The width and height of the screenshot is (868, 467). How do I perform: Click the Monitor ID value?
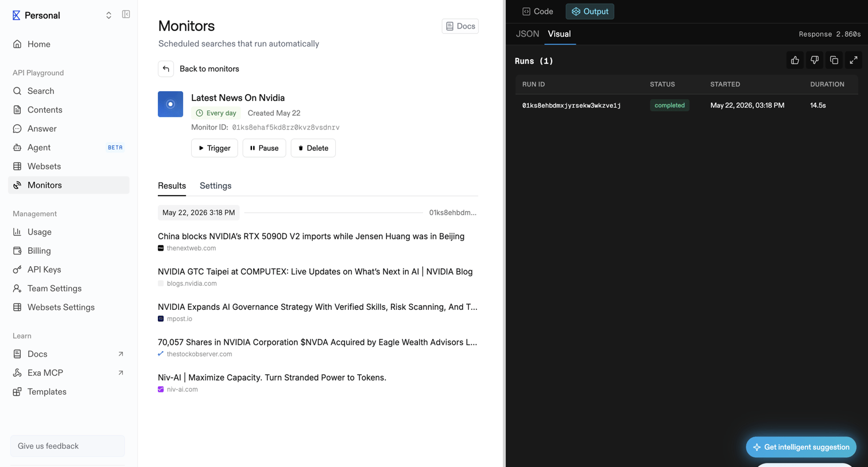coord(286,127)
